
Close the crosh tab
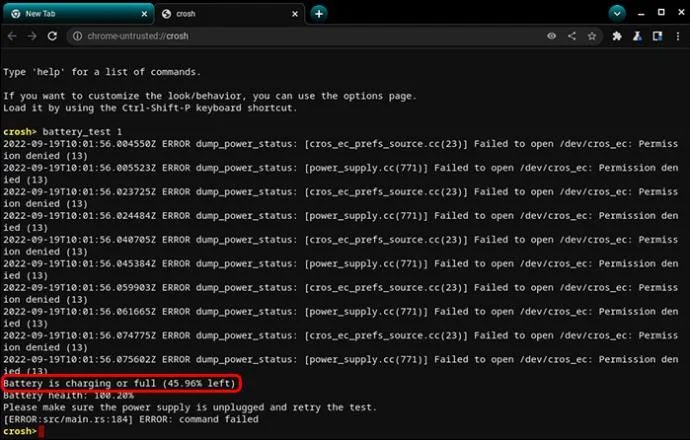point(295,14)
